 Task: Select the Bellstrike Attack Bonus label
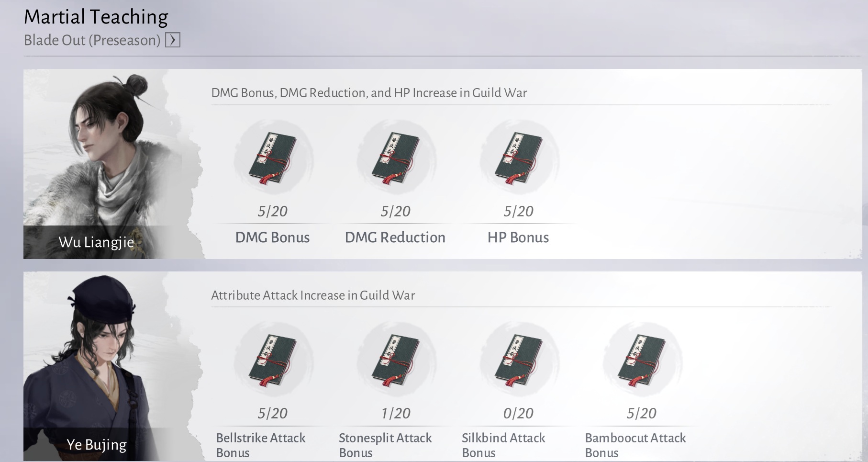(x=261, y=445)
